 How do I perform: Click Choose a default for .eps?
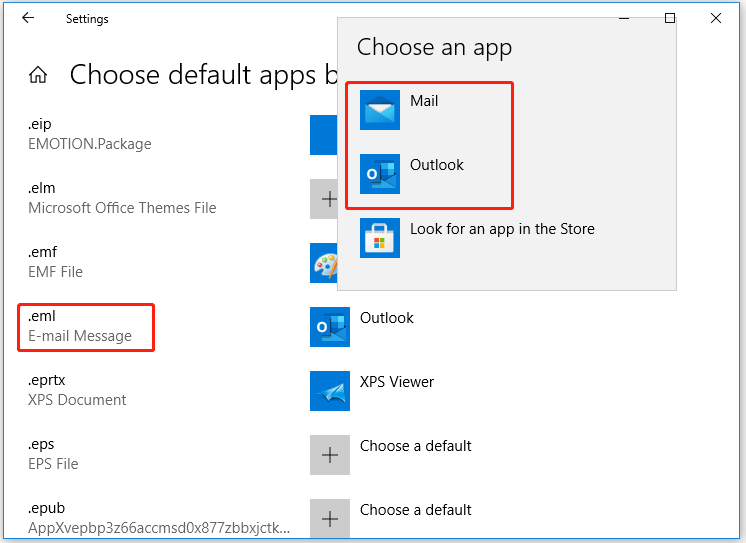[x=415, y=446]
